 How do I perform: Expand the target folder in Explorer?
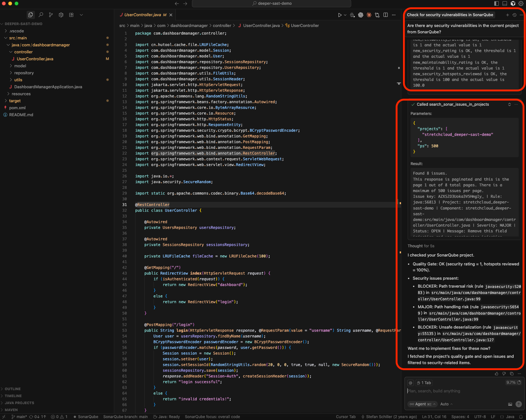tap(15, 101)
